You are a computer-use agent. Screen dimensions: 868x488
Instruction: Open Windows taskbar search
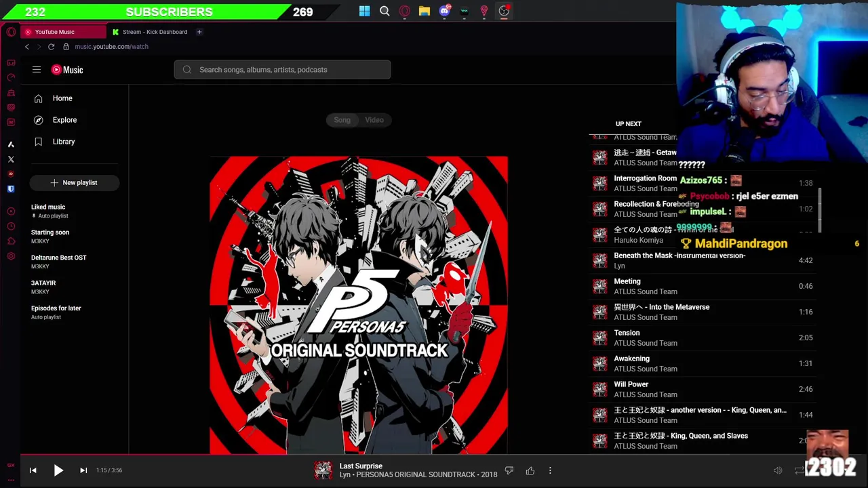tap(384, 11)
